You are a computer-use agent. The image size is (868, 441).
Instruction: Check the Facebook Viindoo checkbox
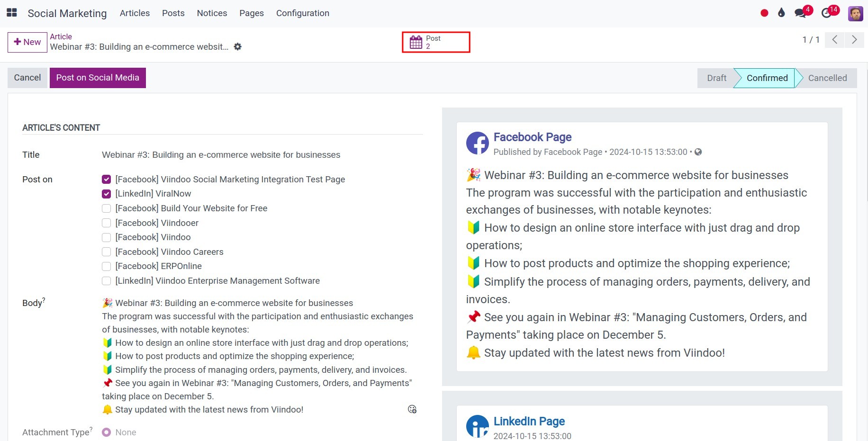click(x=107, y=237)
